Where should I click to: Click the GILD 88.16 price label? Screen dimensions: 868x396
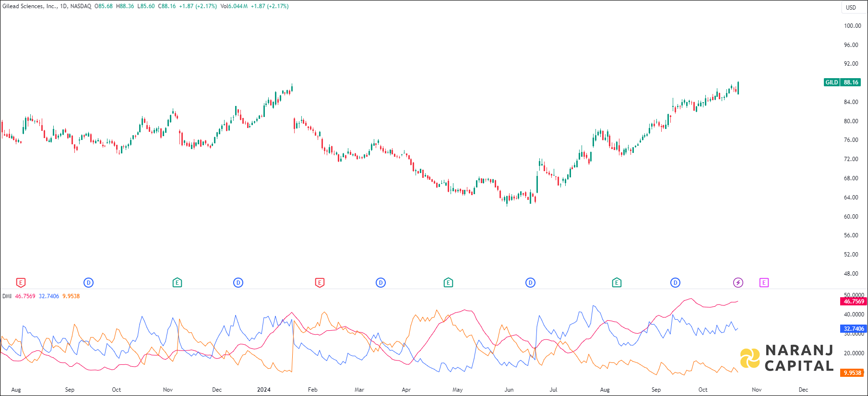(842, 82)
